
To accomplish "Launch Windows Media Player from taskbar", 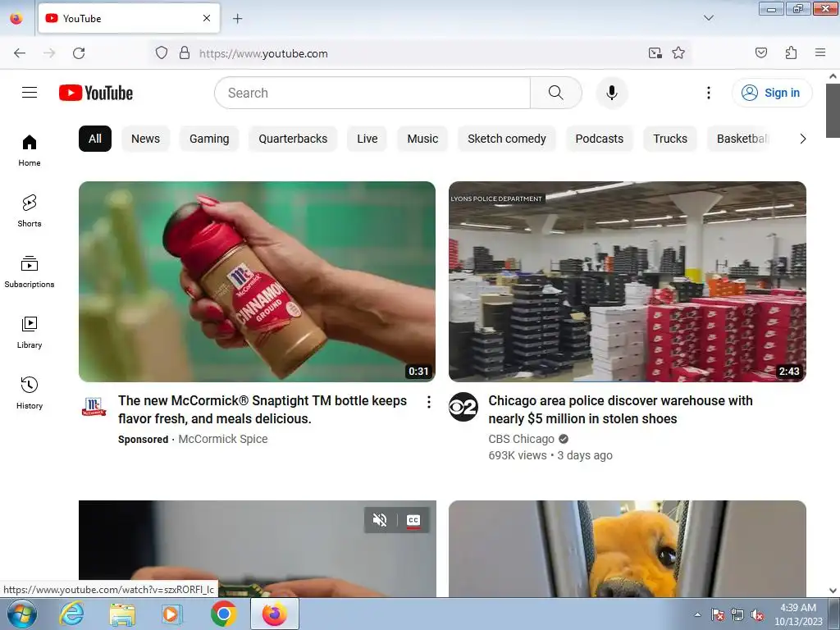I will pos(172,614).
